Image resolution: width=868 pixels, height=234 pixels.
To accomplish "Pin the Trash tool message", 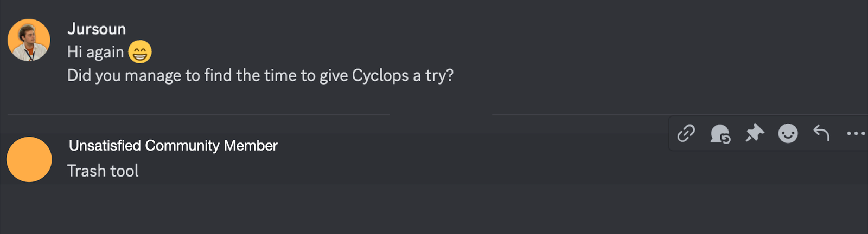I will (x=754, y=133).
